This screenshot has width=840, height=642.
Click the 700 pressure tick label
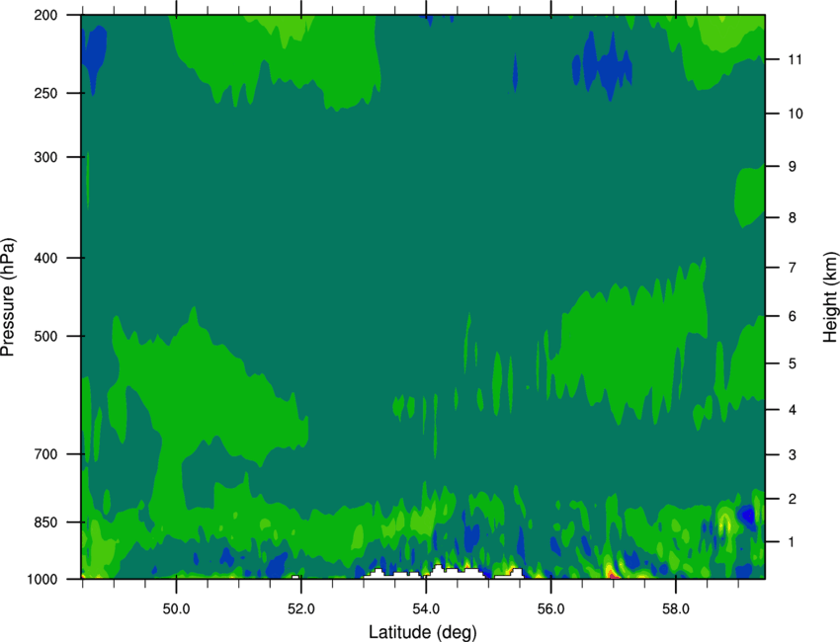tap(46, 454)
